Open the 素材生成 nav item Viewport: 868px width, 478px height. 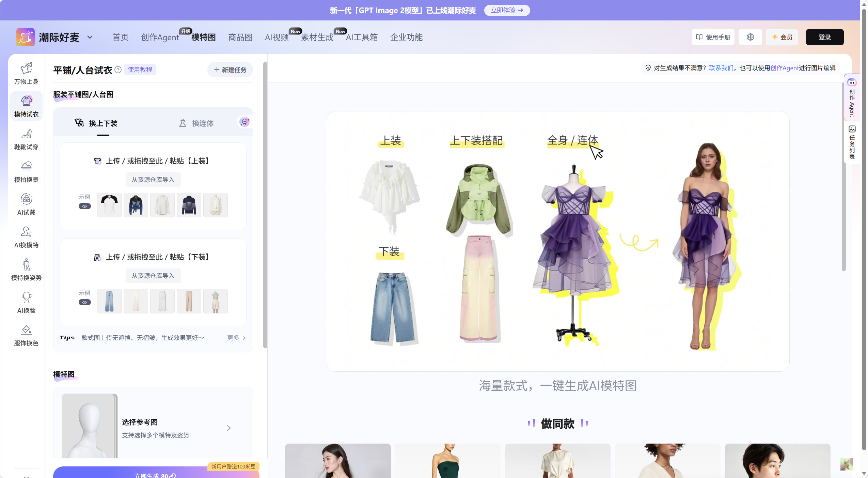click(x=317, y=37)
